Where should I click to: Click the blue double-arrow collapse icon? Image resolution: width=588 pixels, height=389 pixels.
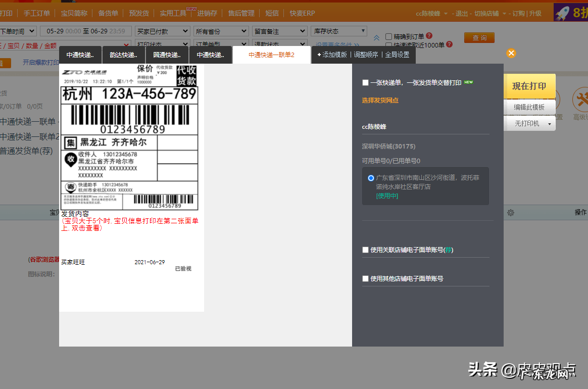(376, 37)
